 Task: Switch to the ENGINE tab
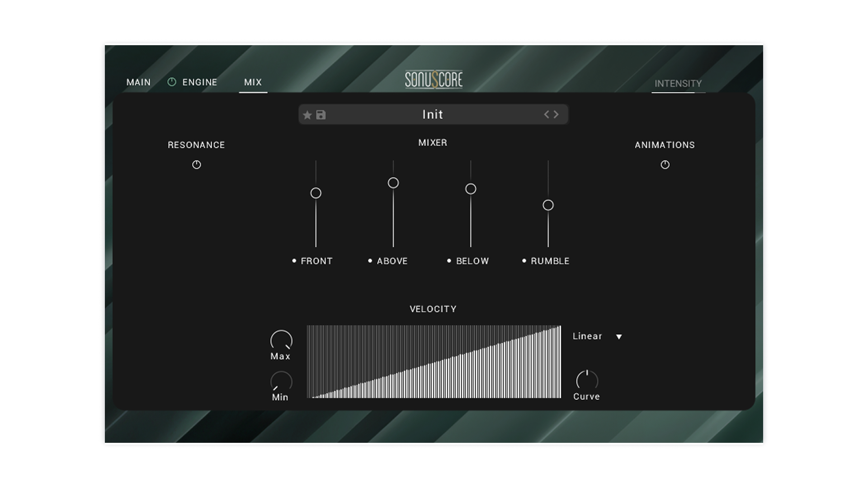pos(200,82)
